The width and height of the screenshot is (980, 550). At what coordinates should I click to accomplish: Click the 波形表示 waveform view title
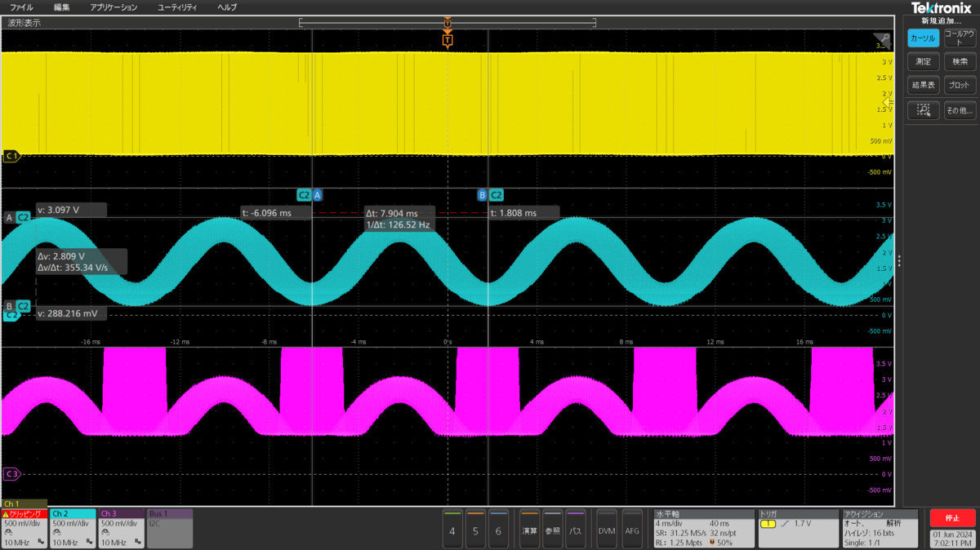[24, 23]
